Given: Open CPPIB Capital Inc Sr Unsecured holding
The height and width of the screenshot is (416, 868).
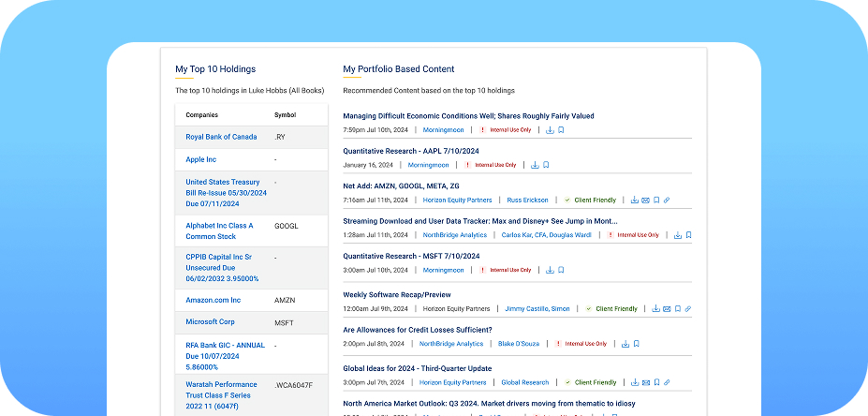Looking at the screenshot, I should pyautogui.click(x=222, y=268).
